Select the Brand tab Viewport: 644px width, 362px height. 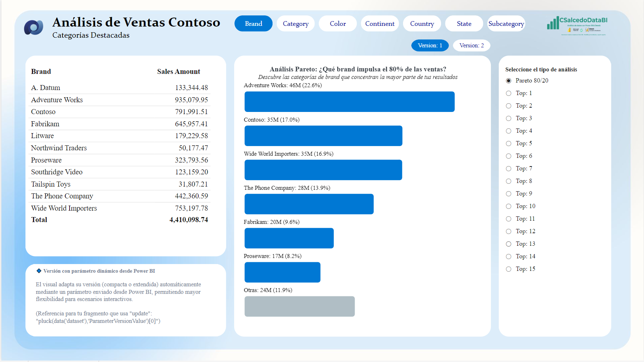[253, 24]
